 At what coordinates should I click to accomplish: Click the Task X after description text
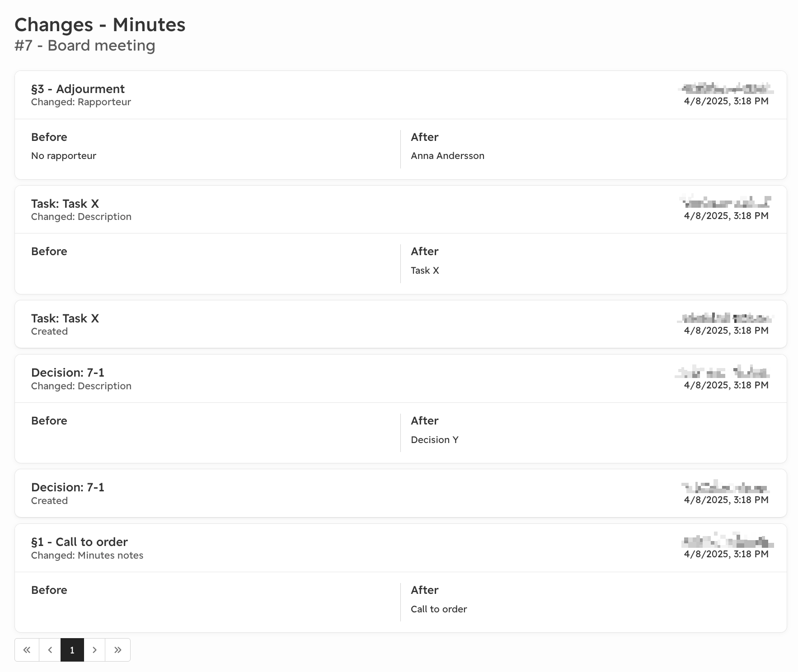(425, 271)
